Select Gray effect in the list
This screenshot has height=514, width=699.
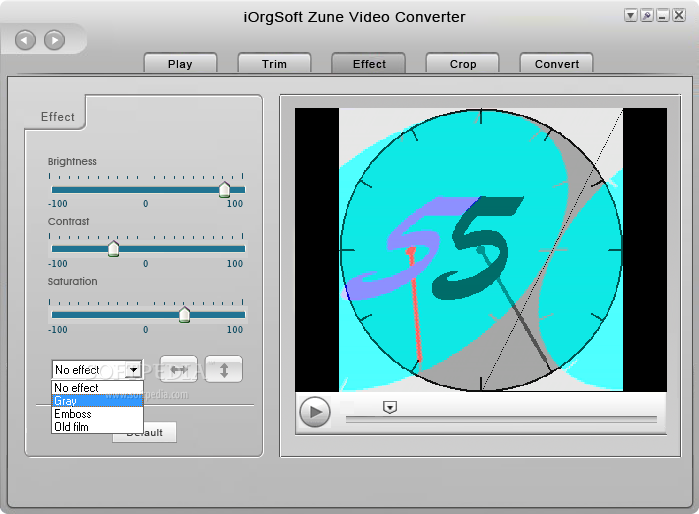click(x=97, y=401)
